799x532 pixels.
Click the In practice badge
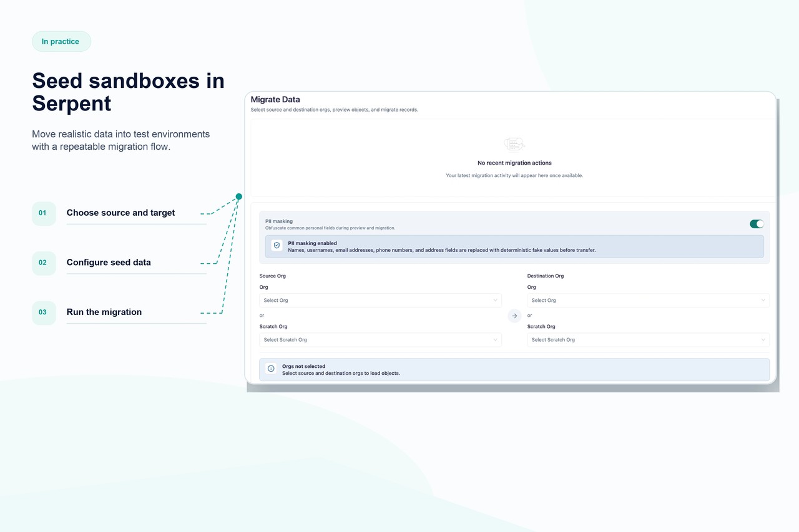coord(61,42)
